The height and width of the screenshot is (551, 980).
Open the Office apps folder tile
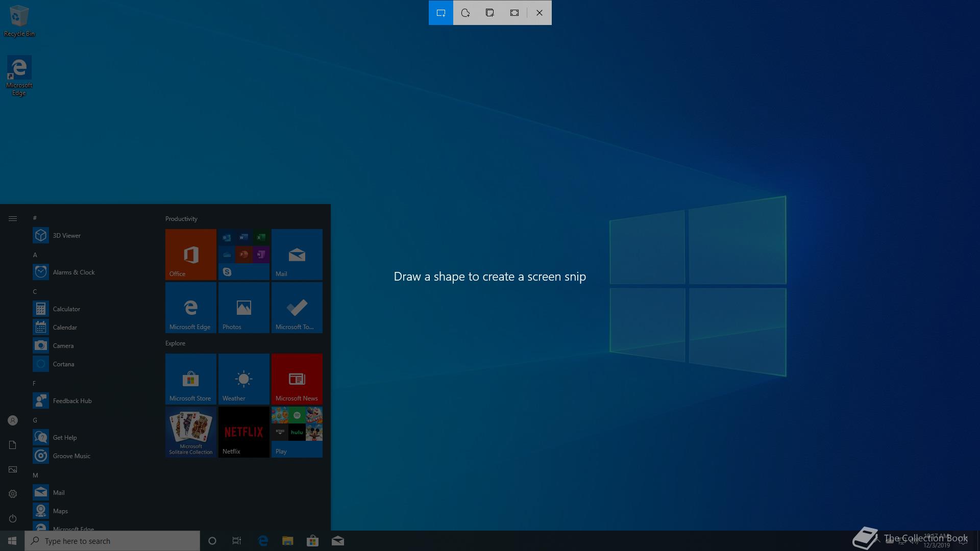(x=244, y=255)
